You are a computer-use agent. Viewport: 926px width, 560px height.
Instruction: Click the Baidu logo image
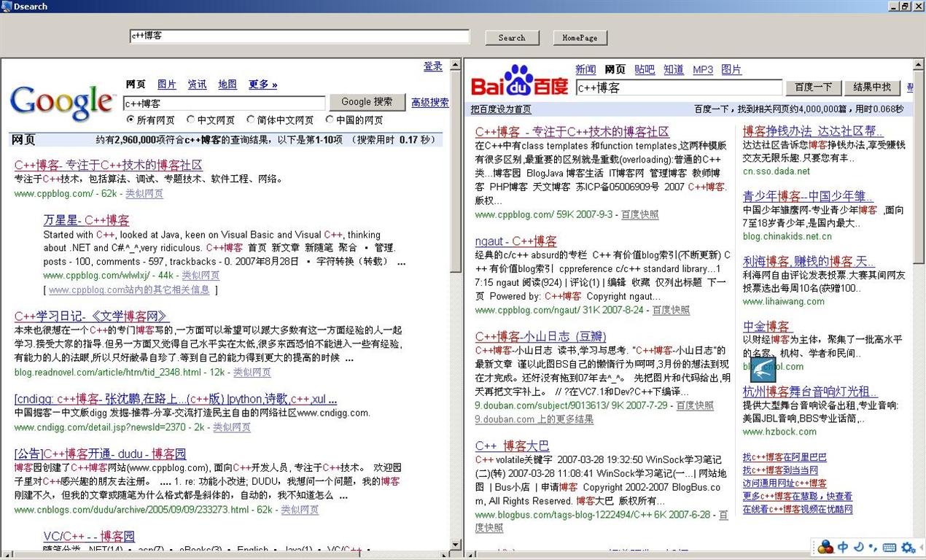click(519, 81)
